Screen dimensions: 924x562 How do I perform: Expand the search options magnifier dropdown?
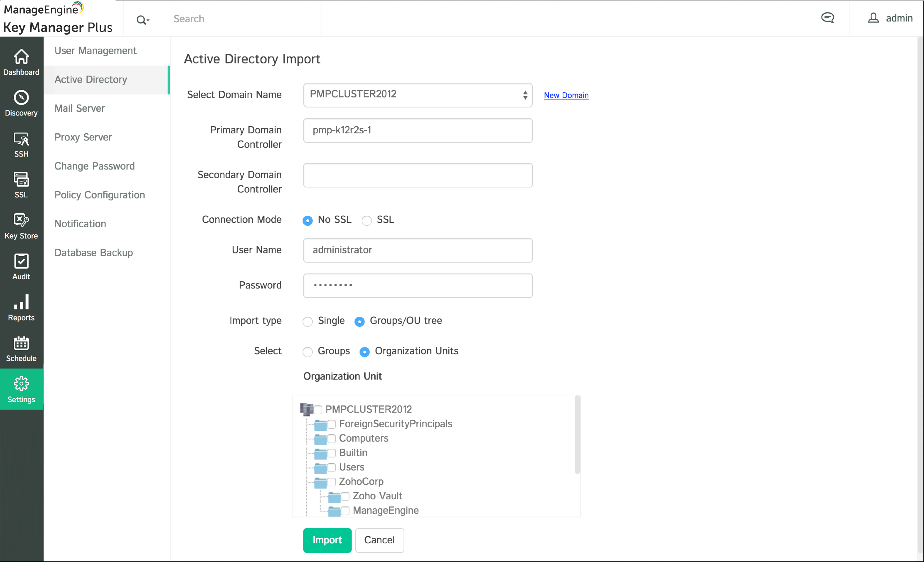(143, 20)
